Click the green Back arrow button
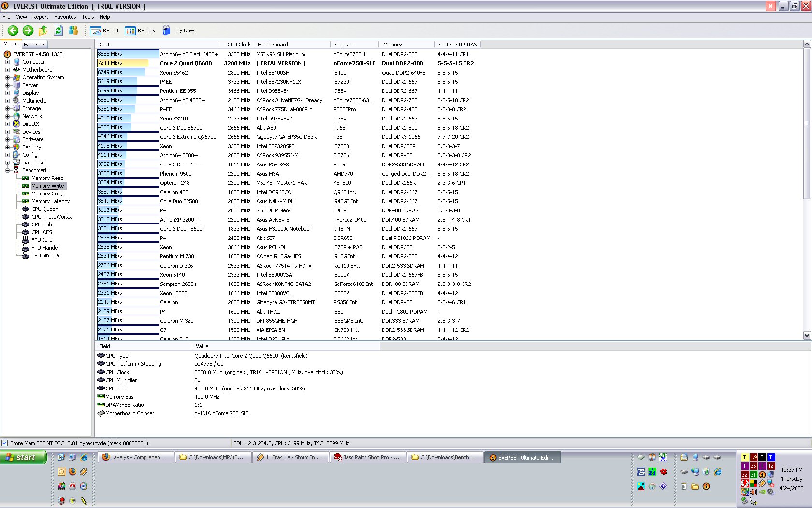This screenshot has height=508, width=812. point(13,30)
